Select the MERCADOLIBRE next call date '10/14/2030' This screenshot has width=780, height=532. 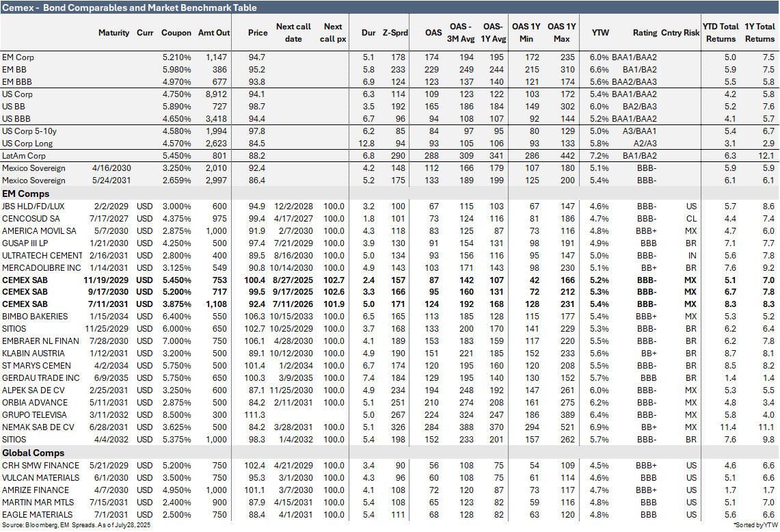(291, 268)
